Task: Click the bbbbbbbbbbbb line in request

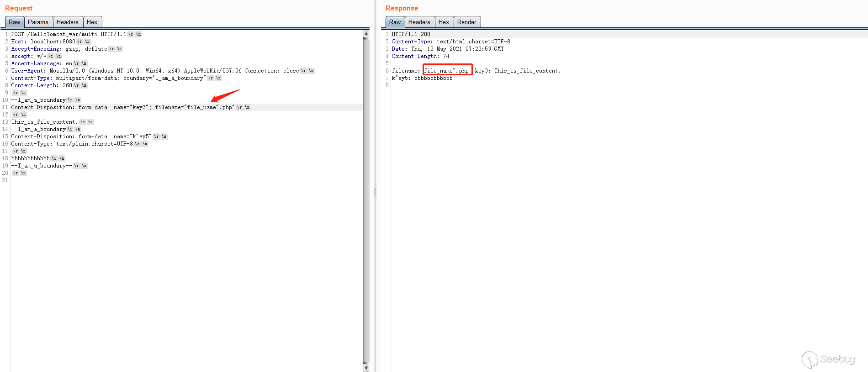Action: point(38,158)
